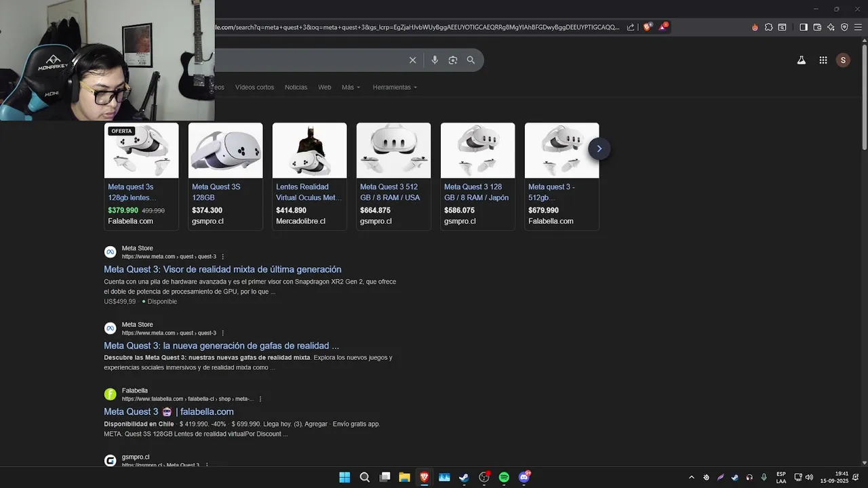This screenshot has width=868, height=488.
Task: Share this page from the address bar
Action: point(631,27)
